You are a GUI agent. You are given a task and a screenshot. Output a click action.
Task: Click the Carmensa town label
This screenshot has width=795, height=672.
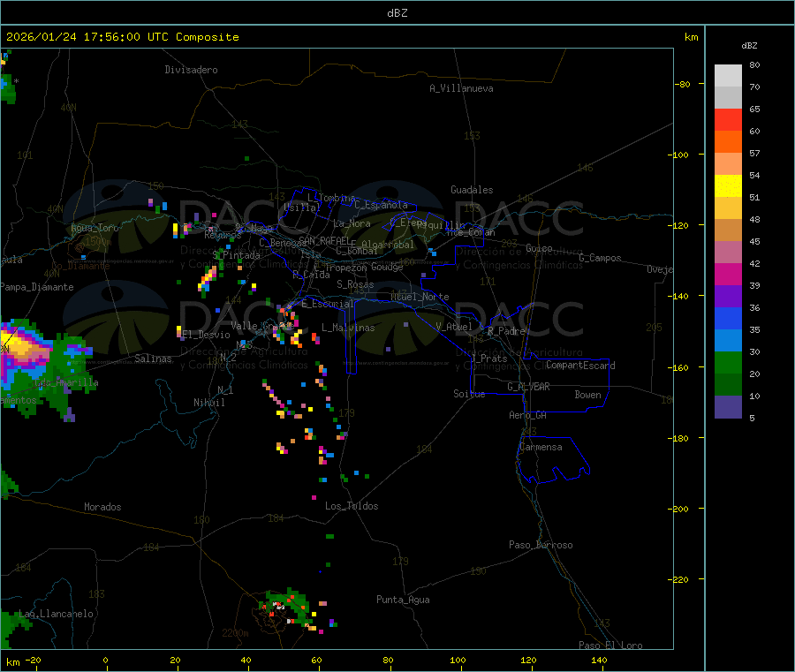[541, 447]
